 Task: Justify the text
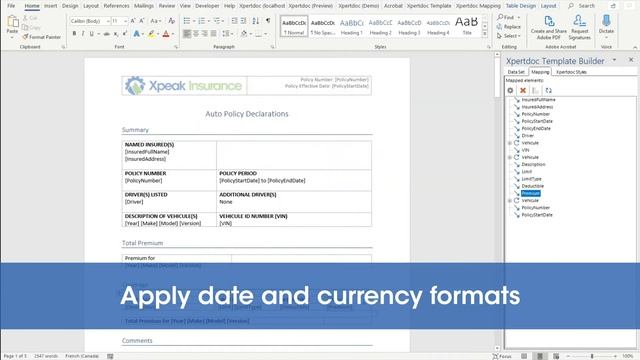pos(213,34)
